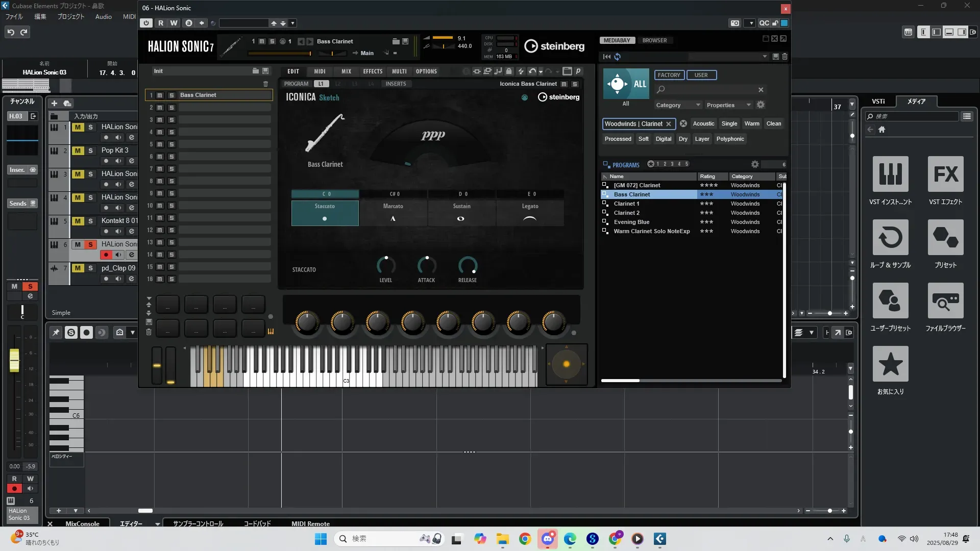Adjust the Staccato LEVEL knob
Screen dimensions: 980x551
pyautogui.click(x=386, y=265)
